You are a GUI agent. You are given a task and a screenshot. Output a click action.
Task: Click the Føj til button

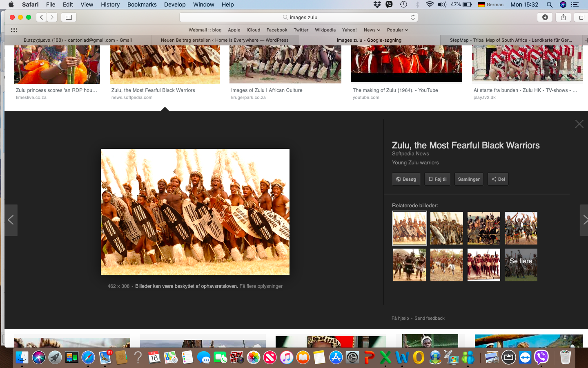click(437, 179)
